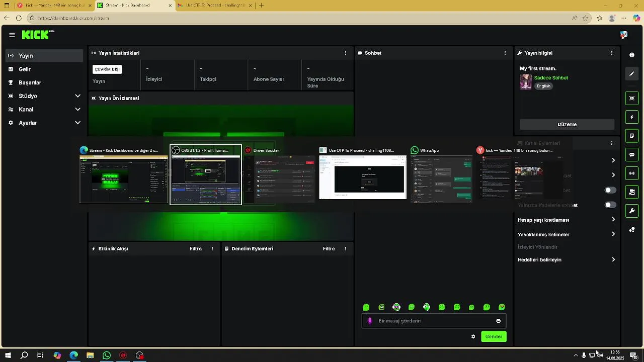
Task: Select Yayın in sidebar
Action: 44,56
